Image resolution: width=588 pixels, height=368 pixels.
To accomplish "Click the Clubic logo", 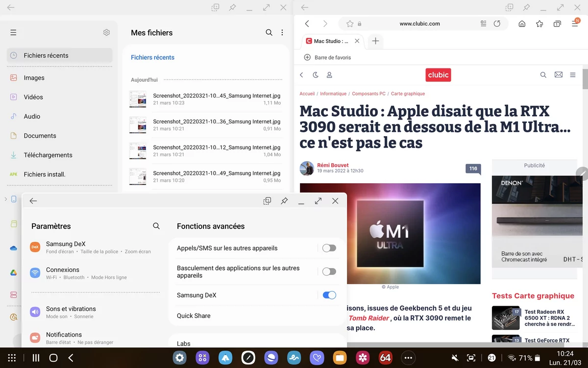I will click(438, 75).
